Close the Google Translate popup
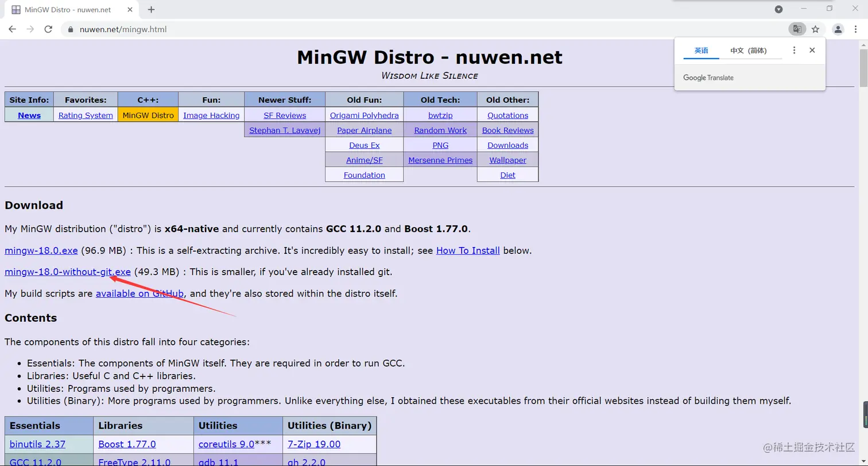 (812, 51)
